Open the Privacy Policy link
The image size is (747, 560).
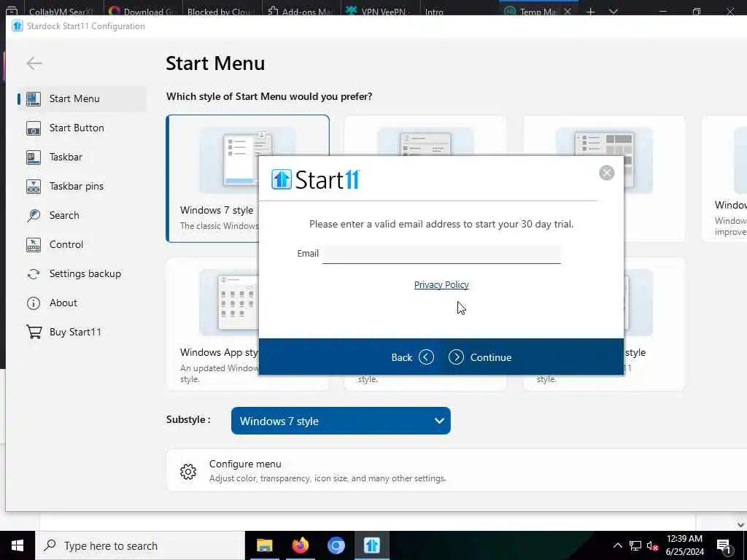(x=441, y=285)
